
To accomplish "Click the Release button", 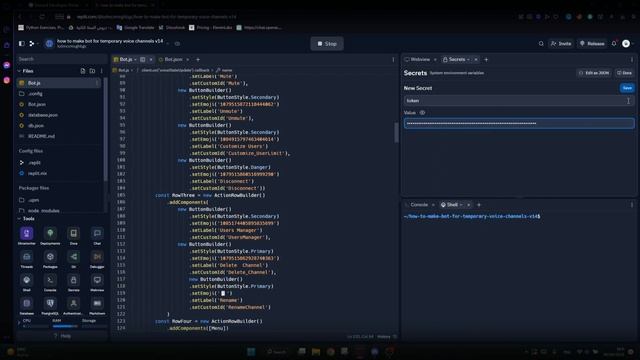I will tap(592, 43).
